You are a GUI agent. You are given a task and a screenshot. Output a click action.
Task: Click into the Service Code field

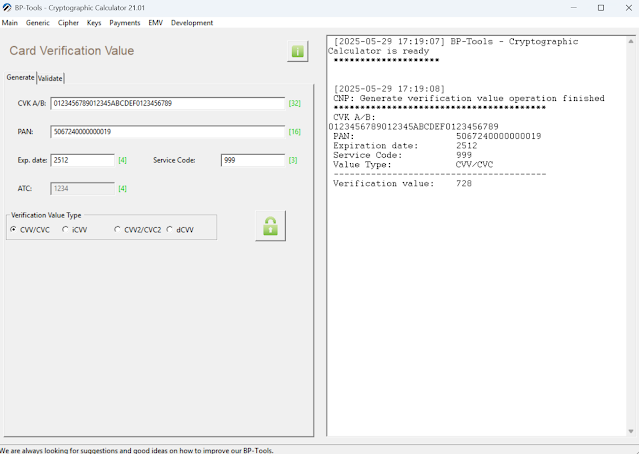coord(253,160)
